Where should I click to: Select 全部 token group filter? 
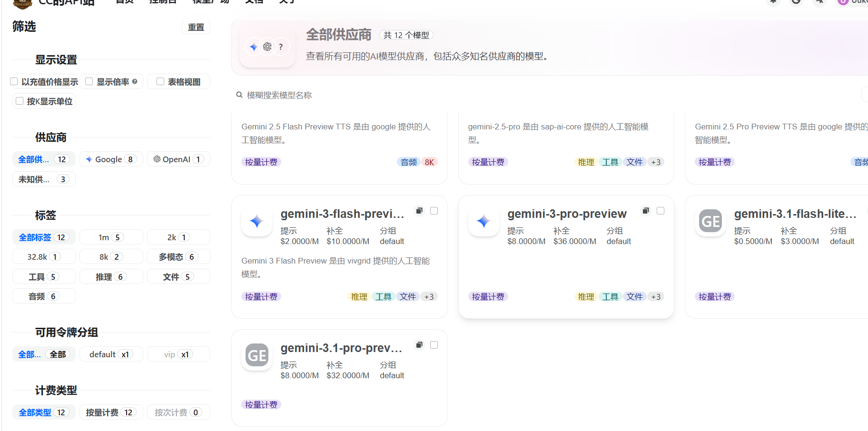(44, 354)
